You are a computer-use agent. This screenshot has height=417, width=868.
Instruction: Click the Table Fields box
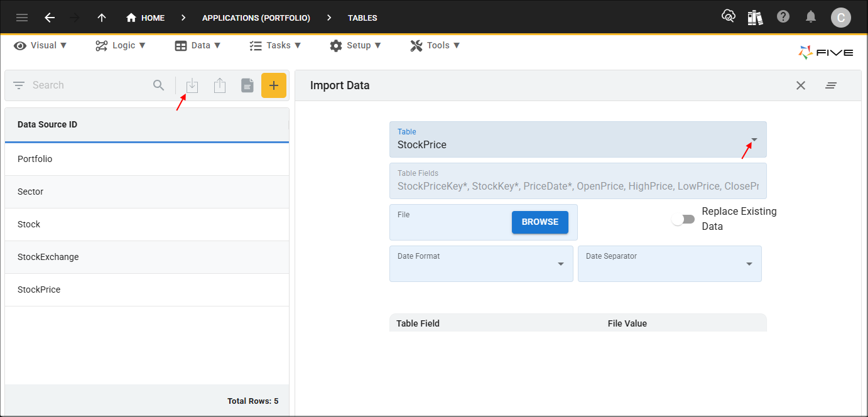(x=578, y=181)
